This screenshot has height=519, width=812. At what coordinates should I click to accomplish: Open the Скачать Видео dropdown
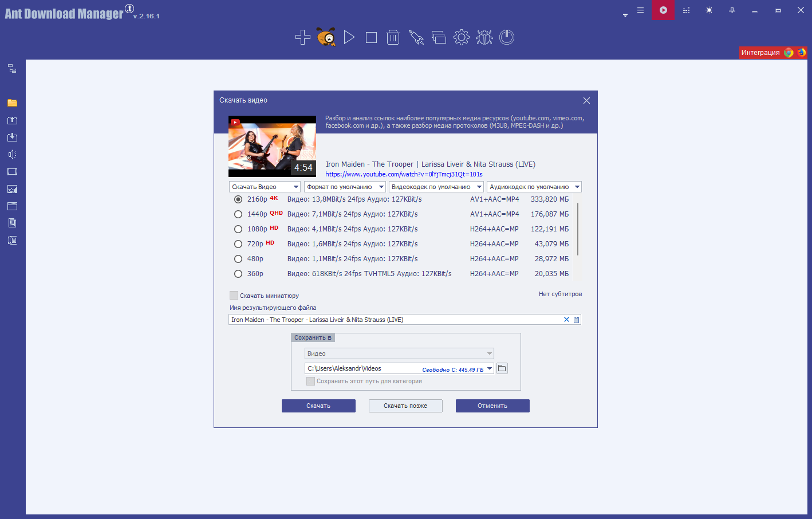tap(265, 187)
